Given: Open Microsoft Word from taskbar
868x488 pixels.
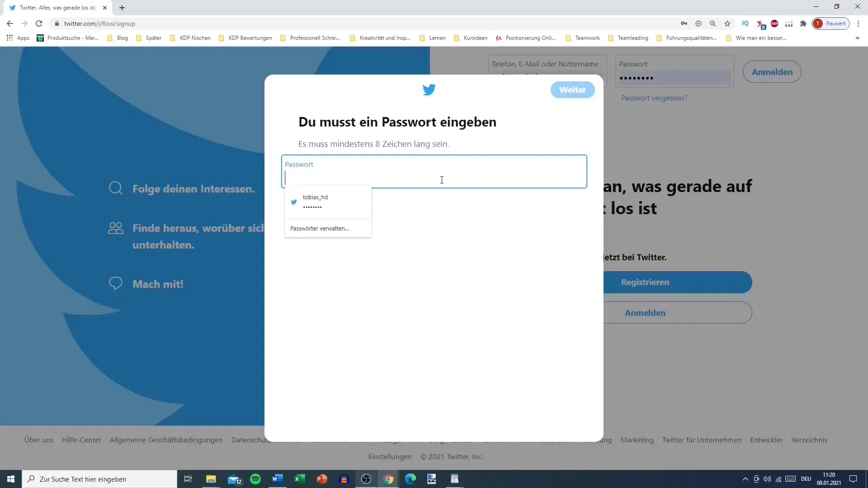Looking at the screenshot, I should click(277, 479).
